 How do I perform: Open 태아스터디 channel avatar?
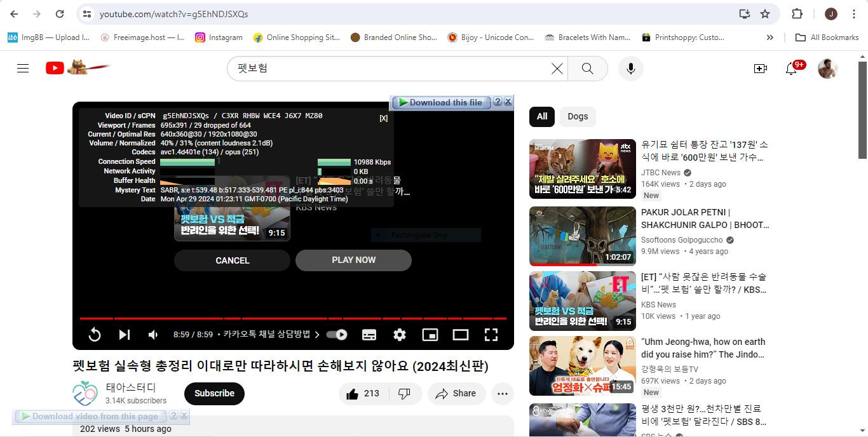pyautogui.click(x=85, y=393)
